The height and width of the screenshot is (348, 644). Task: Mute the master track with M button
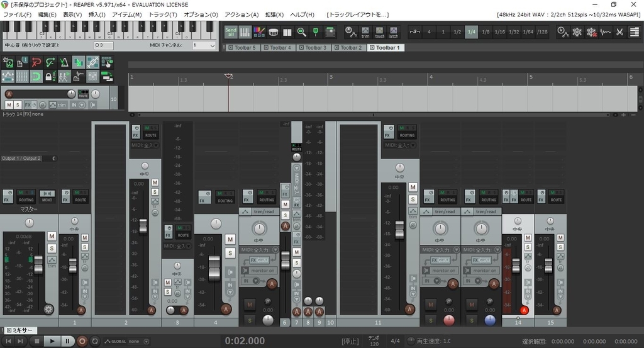click(52, 236)
